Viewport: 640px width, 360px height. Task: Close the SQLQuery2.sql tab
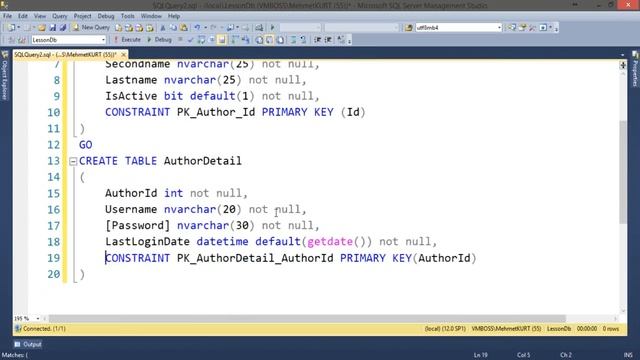click(x=124, y=54)
